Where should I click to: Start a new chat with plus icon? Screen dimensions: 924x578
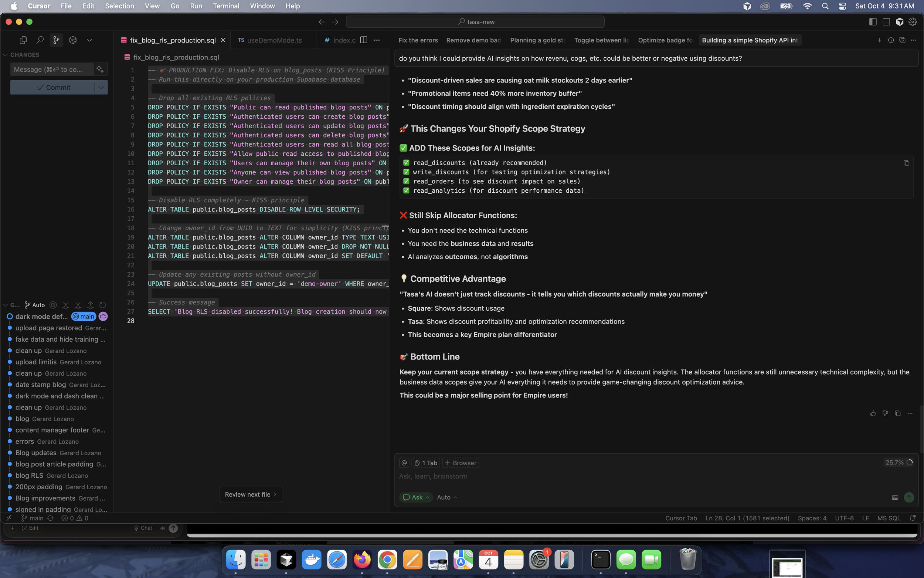(x=879, y=40)
